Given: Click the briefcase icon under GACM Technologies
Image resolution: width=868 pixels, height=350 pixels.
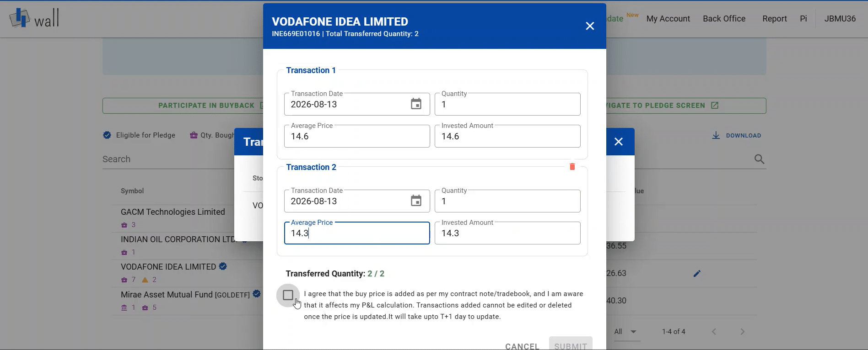Looking at the screenshot, I should tap(124, 225).
